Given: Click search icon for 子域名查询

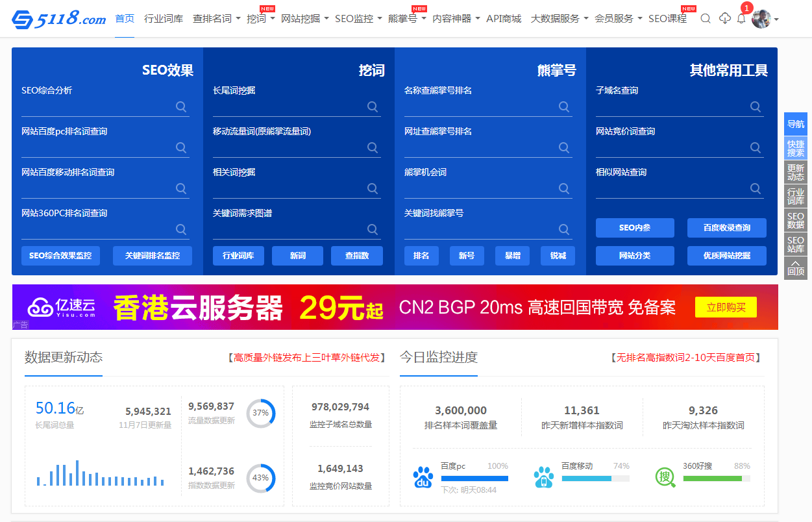Looking at the screenshot, I should pyautogui.click(x=756, y=106).
